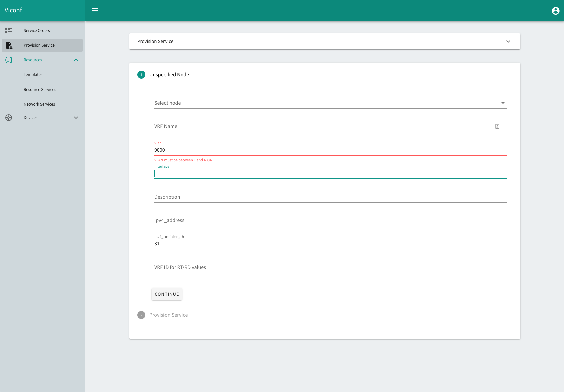Click the Viconf logo title
Viewport: 564px width, 392px height.
[13, 10]
